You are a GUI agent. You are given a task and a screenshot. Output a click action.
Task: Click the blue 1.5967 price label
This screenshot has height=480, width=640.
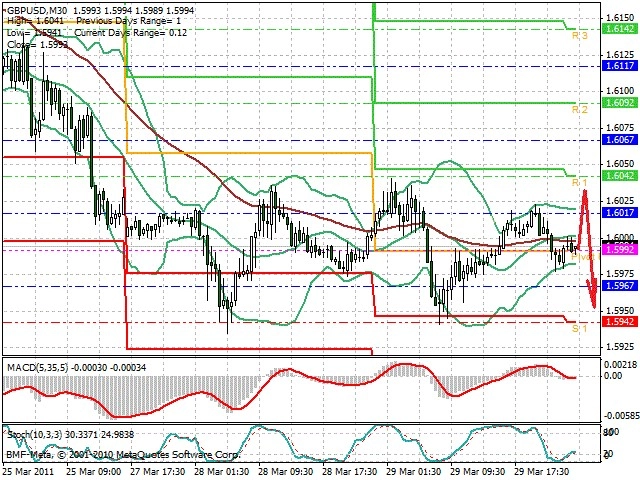pos(619,285)
